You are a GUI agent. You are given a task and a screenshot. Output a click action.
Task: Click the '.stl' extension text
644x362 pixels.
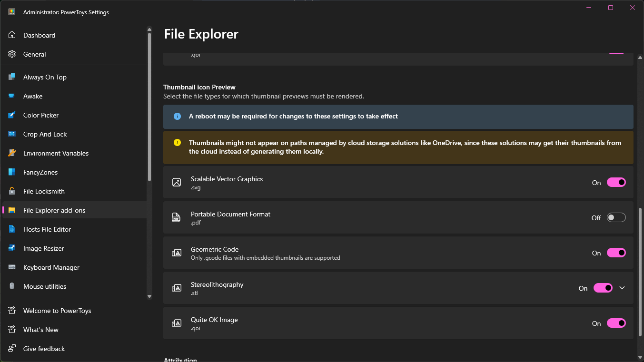[194, 293]
